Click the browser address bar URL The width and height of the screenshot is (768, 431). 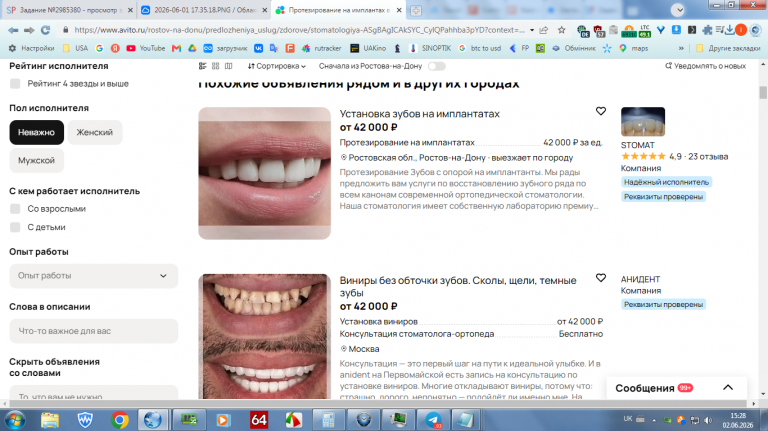[299, 30]
